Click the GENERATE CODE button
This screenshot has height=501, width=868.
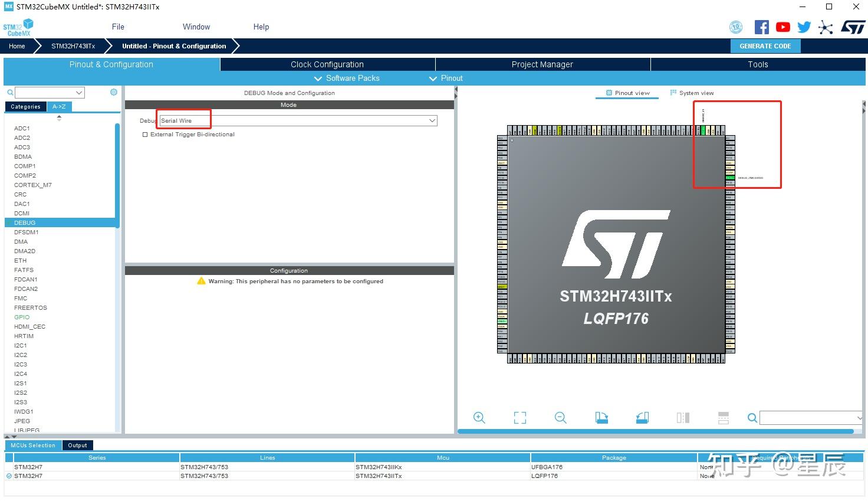click(765, 45)
